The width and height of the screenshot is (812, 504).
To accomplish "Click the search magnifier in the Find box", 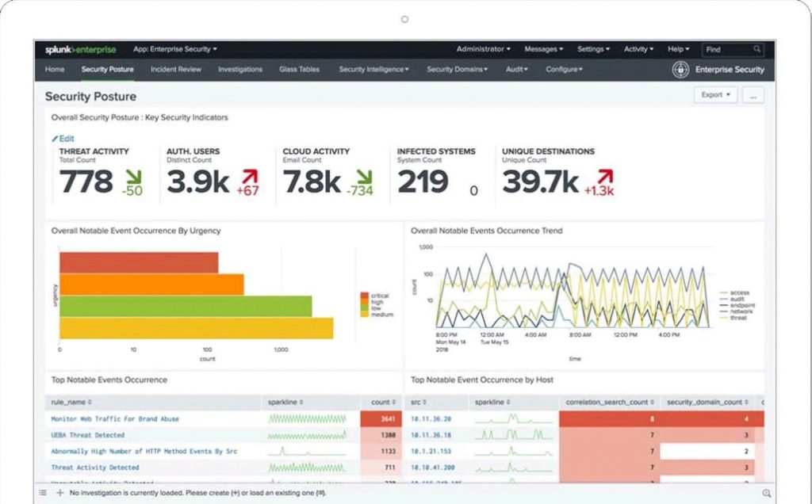I will click(x=757, y=49).
